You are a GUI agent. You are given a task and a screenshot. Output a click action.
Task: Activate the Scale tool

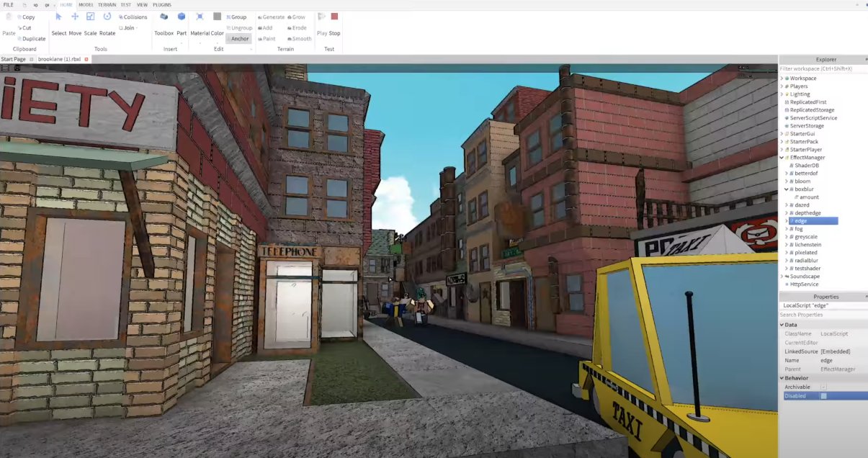tap(91, 17)
